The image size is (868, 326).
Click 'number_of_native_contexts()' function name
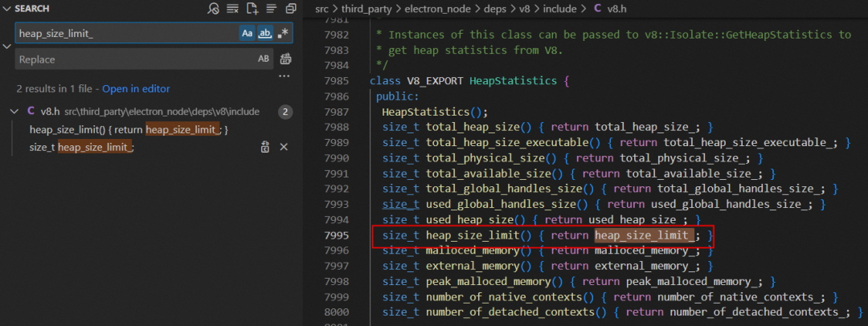510,298
